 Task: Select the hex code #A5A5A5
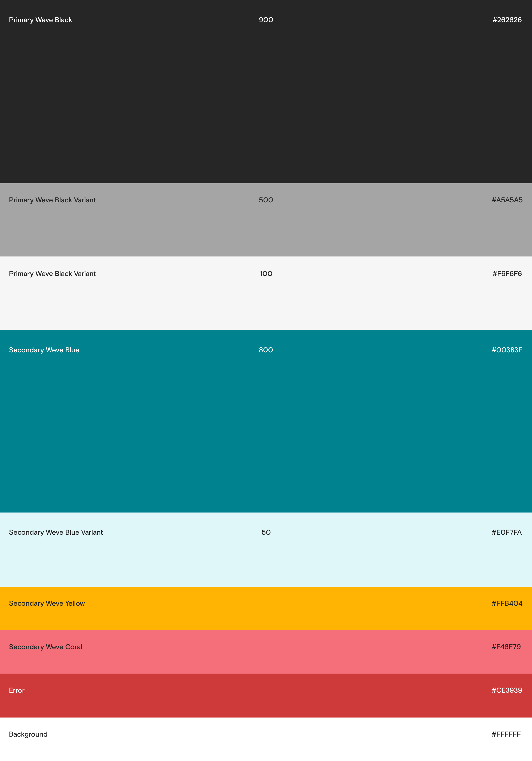pyautogui.click(x=507, y=200)
